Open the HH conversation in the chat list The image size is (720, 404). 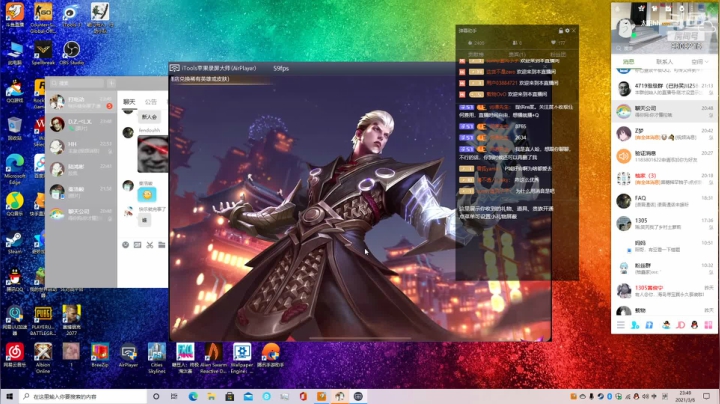(81, 147)
